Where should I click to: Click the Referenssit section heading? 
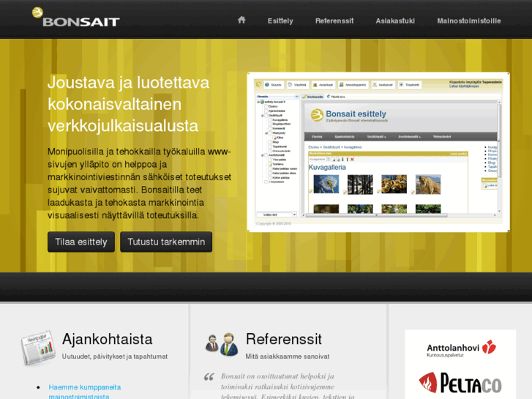(284, 339)
